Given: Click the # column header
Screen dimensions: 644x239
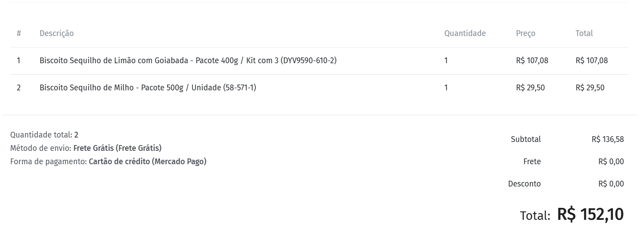Looking at the screenshot, I should [x=19, y=33].
